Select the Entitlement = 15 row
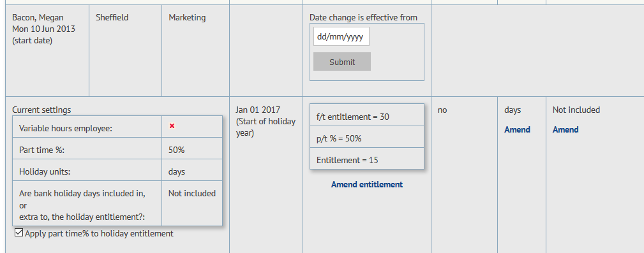 pyautogui.click(x=367, y=159)
